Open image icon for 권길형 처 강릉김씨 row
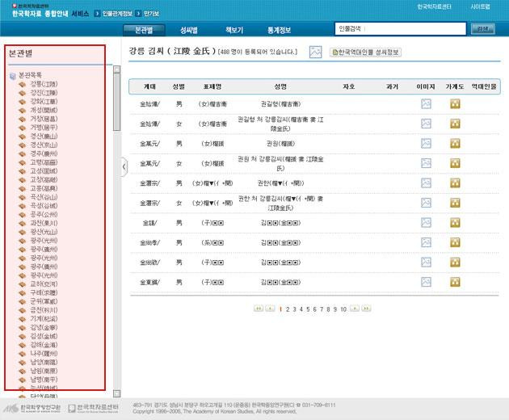 pyautogui.click(x=426, y=124)
